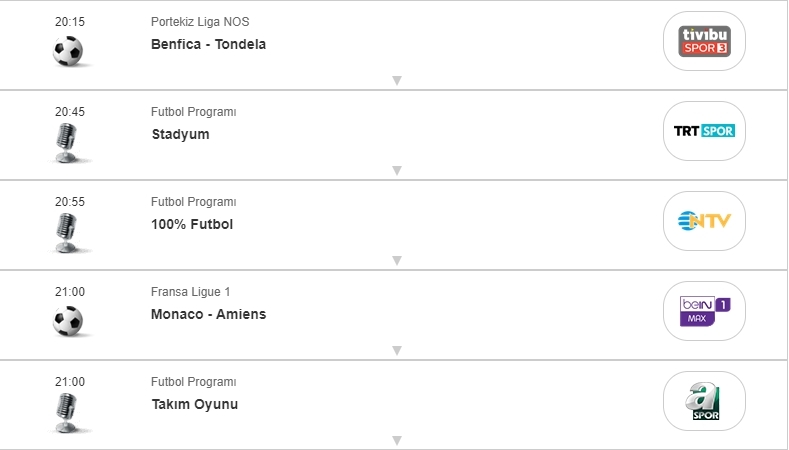The width and height of the screenshot is (789, 450).
Task: Expand the Stadyum program row arrow
Action: point(396,170)
